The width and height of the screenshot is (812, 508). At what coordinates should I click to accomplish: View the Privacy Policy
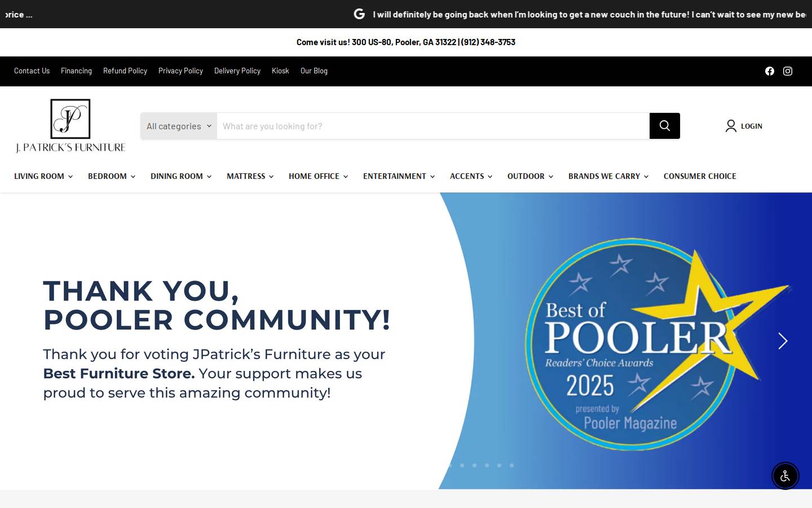click(x=180, y=71)
